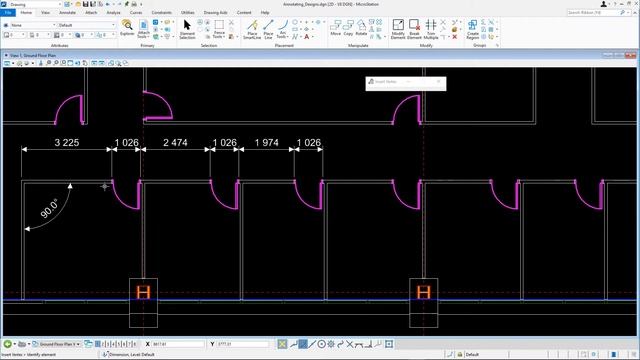Close the Insert Vertex tool settings dialog

click(439, 81)
